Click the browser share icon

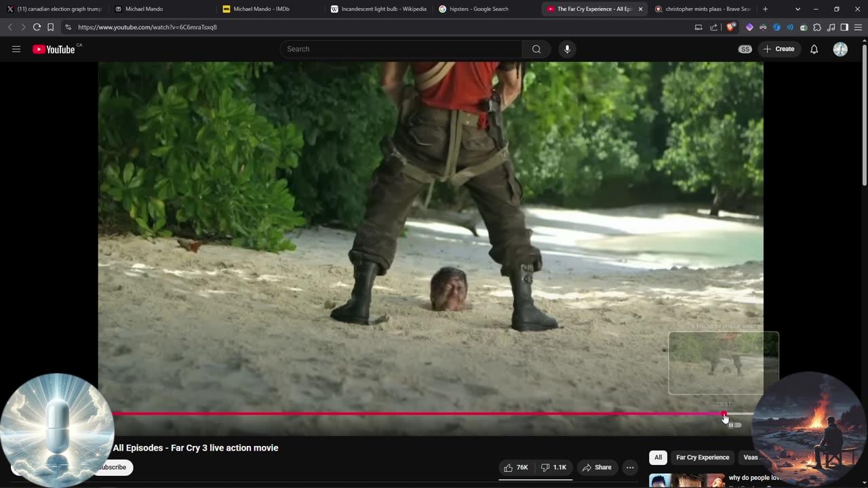(713, 27)
